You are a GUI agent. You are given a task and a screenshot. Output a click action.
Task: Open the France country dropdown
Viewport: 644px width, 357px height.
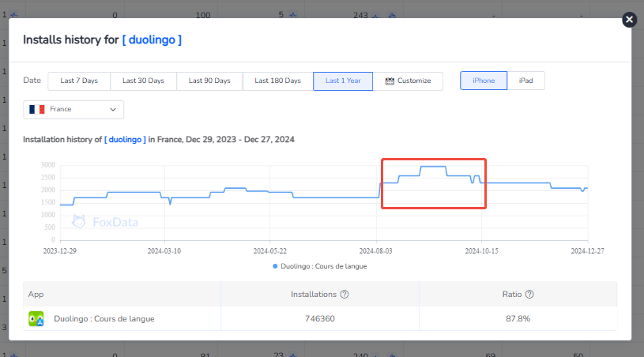point(73,110)
